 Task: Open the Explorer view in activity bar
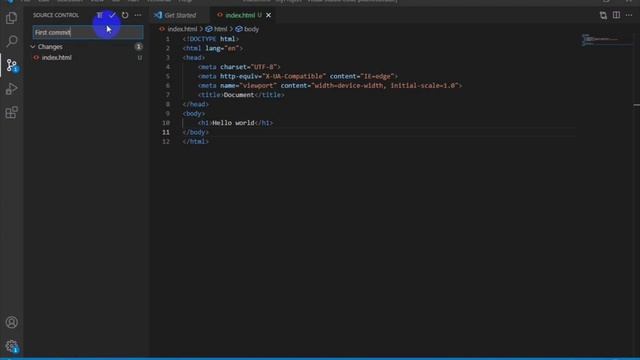point(11,18)
